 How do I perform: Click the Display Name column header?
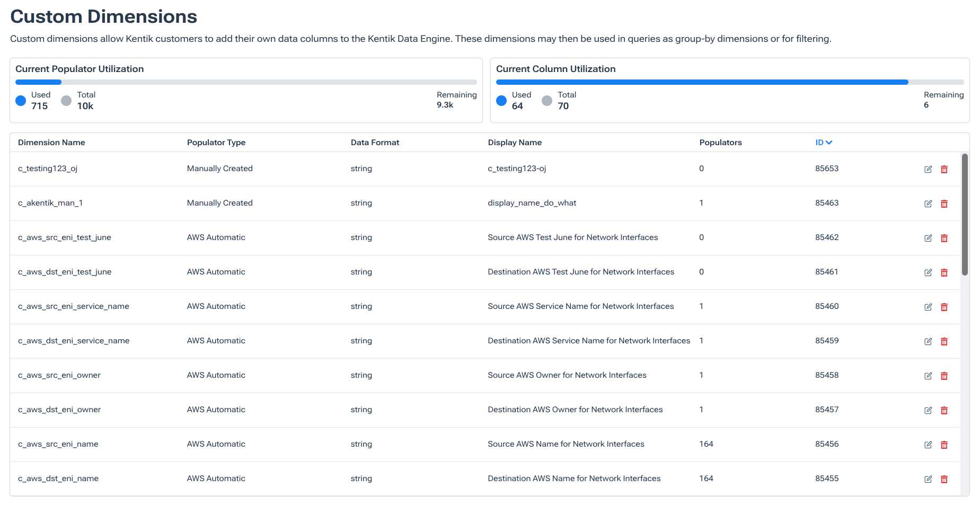pos(515,142)
